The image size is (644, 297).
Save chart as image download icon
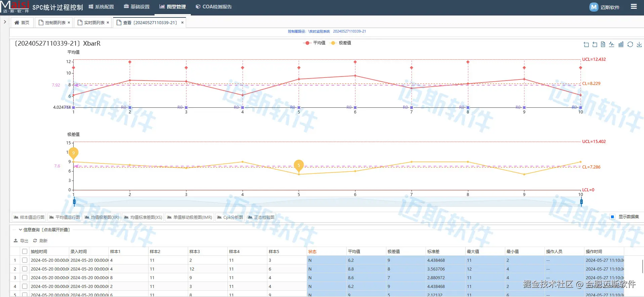pos(639,44)
